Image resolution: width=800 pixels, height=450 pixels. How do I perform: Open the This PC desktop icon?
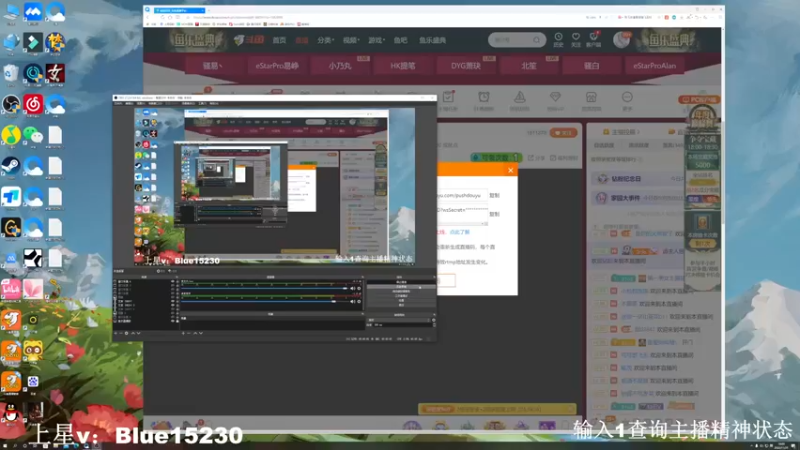(11, 12)
